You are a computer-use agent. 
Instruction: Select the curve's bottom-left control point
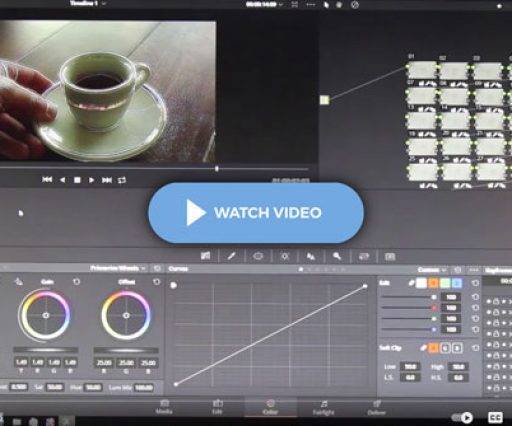tap(176, 384)
